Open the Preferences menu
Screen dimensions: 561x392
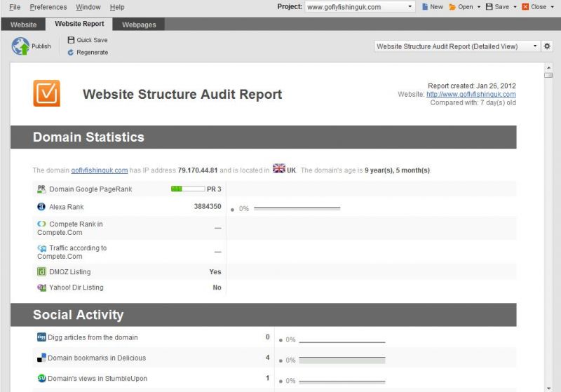click(x=48, y=7)
